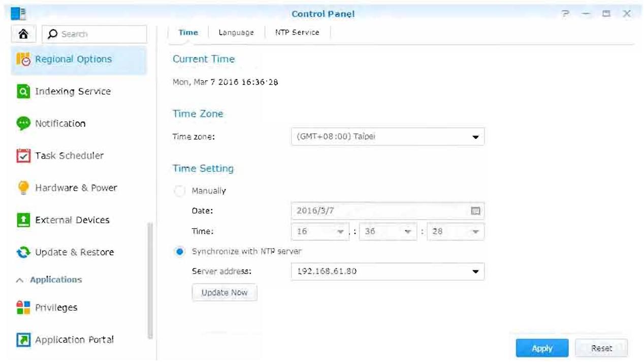Click the sidebar vertical scrollbar
The width and height of the screenshot is (644, 362).
pyautogui.click(x=150, y=281)
